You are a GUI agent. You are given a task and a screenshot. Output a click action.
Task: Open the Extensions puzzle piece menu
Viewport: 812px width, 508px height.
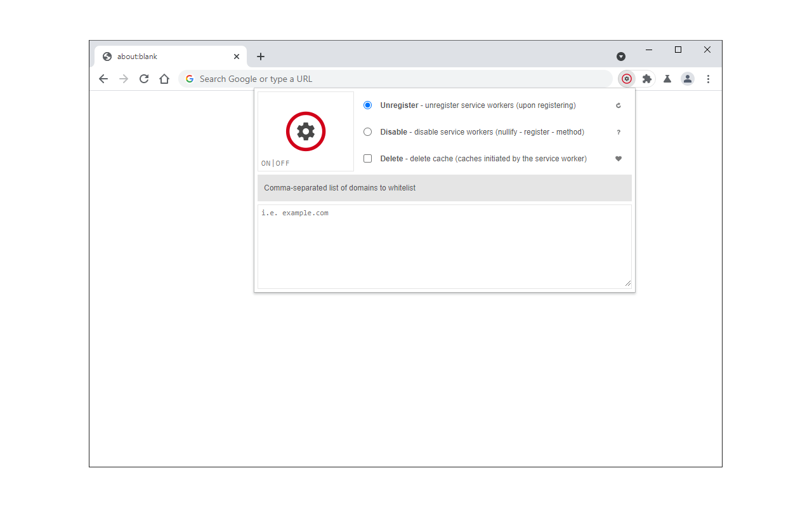point(647,79)
